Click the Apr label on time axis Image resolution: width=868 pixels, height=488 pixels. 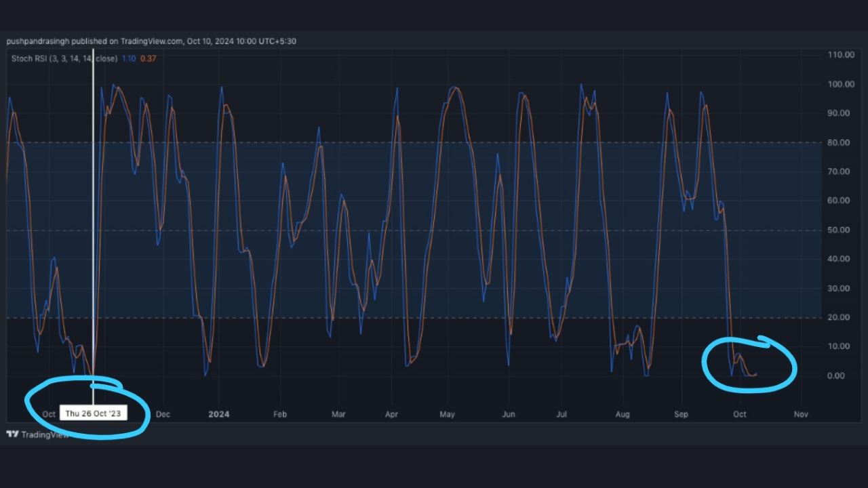pyautogui.click(x=391, y=414)
